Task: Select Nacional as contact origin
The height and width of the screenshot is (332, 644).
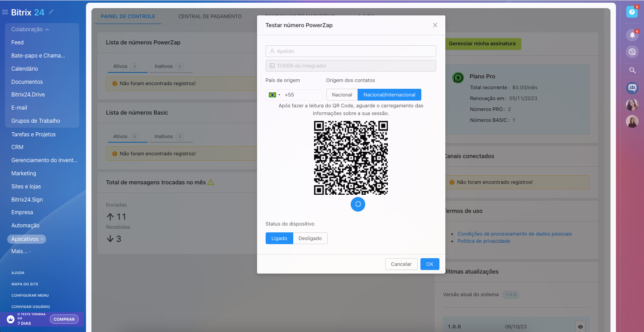Action: pyautogui.click(x=342, y=95)
